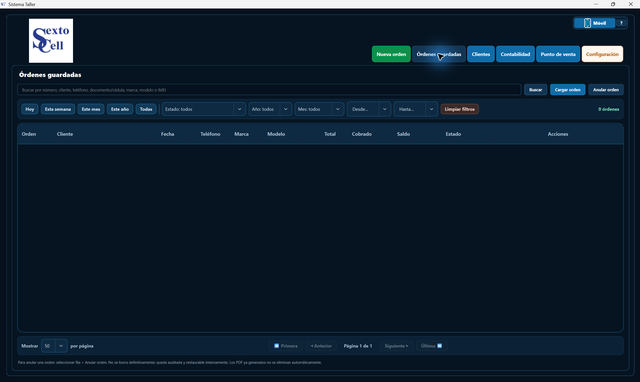Sort by the Orden column header
The image size is (640, 382).
(29, 134)
